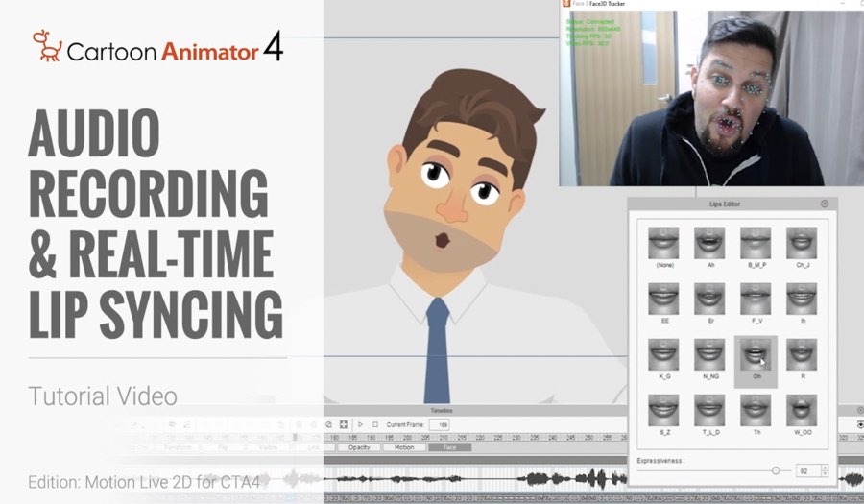Choose the B_M_P viseme thumbnail
The height and width of the screenshot is (504, 864).
click(x=756, y=243)
